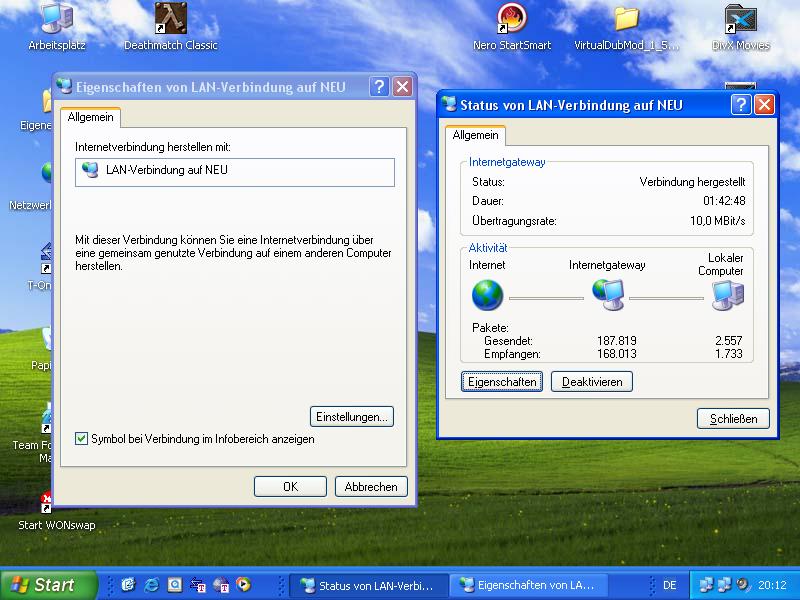Image resolution: width=800 pixels, height=600 pixels.
Task: Click the help question mark in Status window
Action: 741,105
